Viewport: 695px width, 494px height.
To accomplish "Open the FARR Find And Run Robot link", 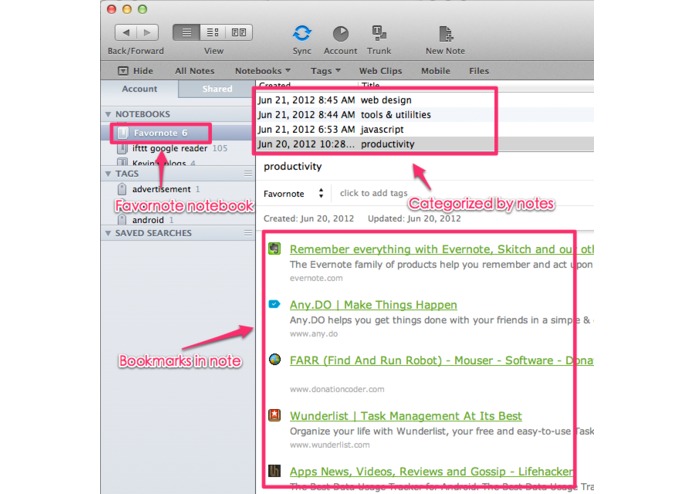I will [441, 360].
